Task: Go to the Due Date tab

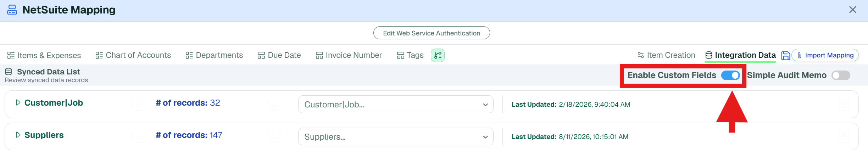Action: (279, 55)
